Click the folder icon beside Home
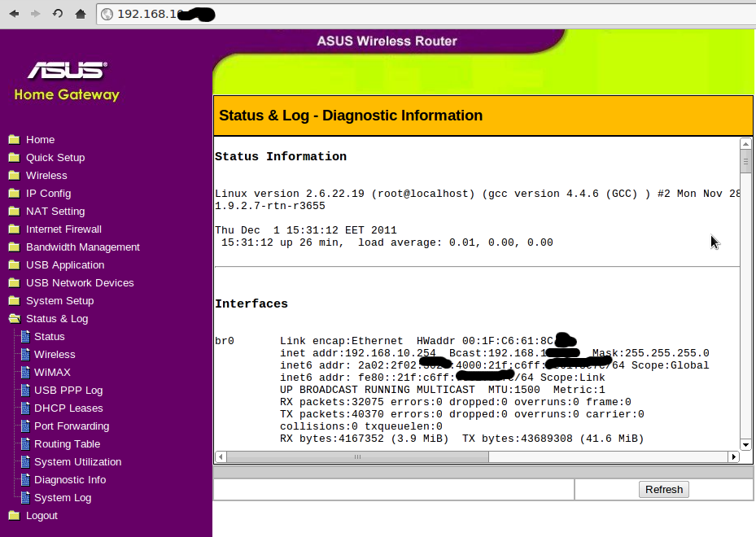This screenshot has width=756, height=537. 15,140
